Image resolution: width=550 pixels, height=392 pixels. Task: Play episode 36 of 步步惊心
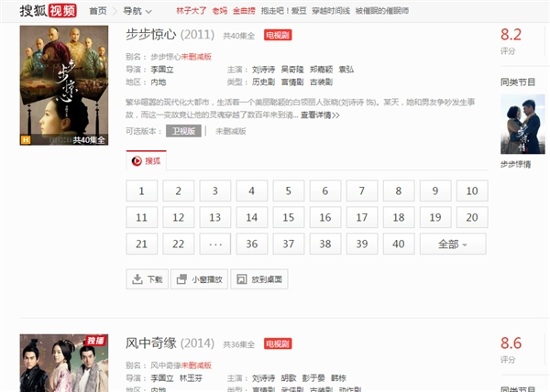point(252,244)
